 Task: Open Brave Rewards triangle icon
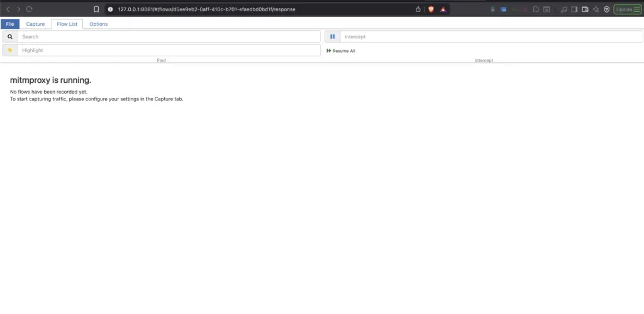tap(443, 9)
